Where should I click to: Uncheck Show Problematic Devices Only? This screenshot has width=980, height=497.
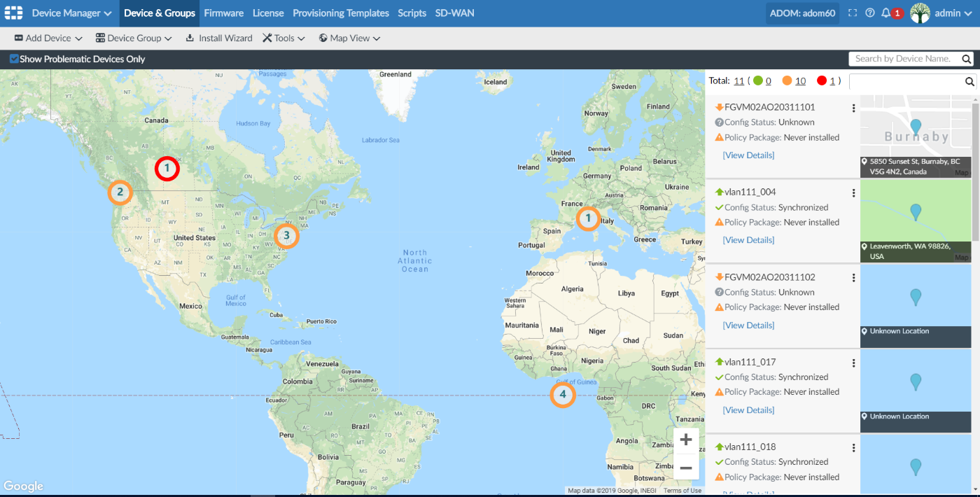(13, 59)
